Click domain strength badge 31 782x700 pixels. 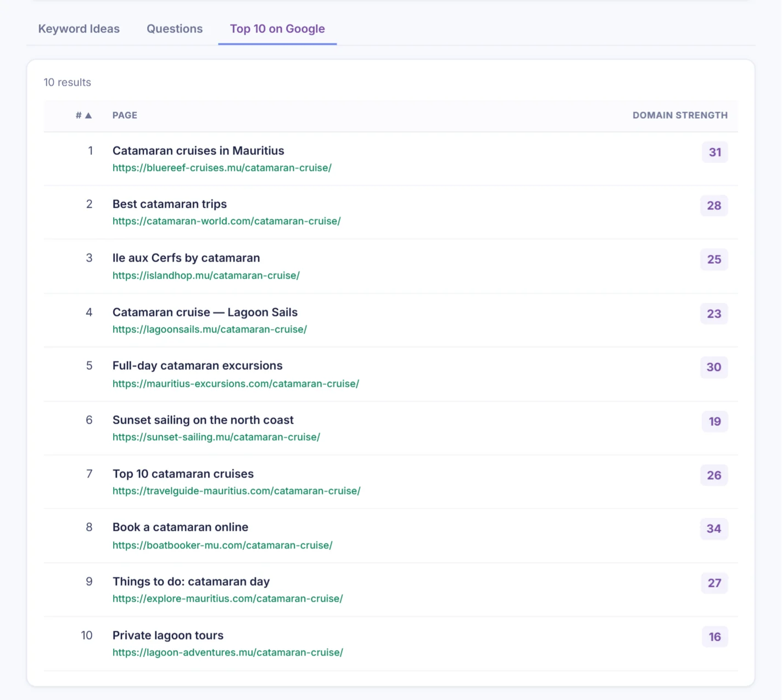click(715, 152)
